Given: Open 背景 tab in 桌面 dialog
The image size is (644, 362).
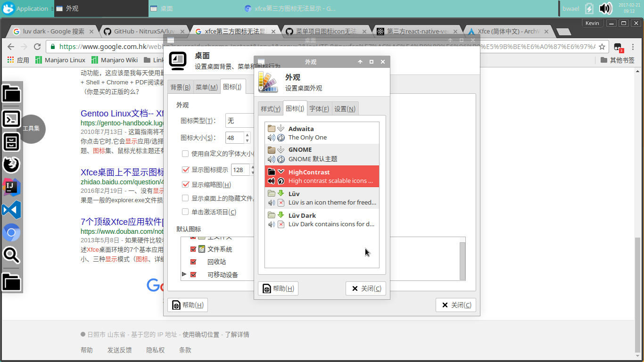Looking at the screenshot, I should (x=180, y=87).
